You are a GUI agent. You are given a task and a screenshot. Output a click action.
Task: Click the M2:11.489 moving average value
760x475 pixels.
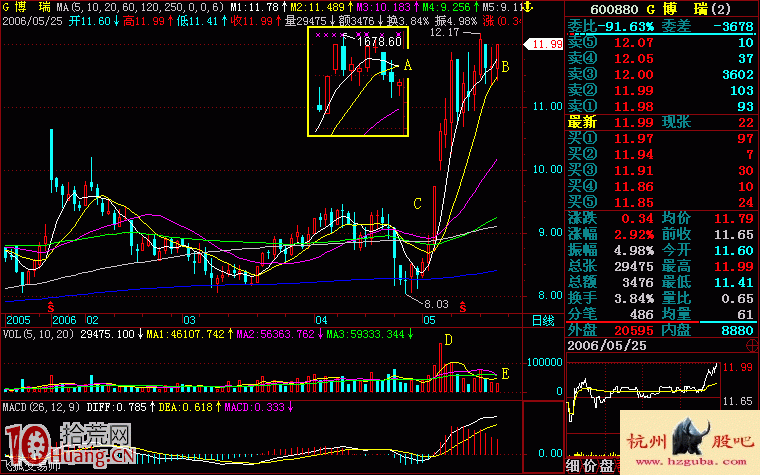[x=318, y=7]
